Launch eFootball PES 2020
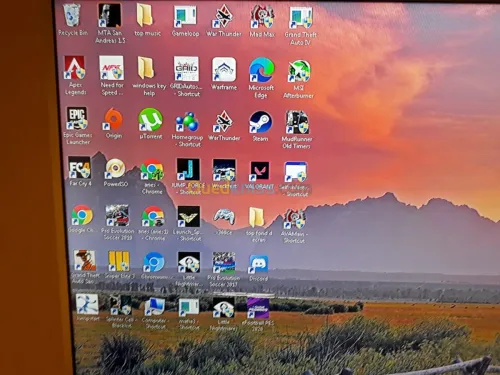 [258, 308]
